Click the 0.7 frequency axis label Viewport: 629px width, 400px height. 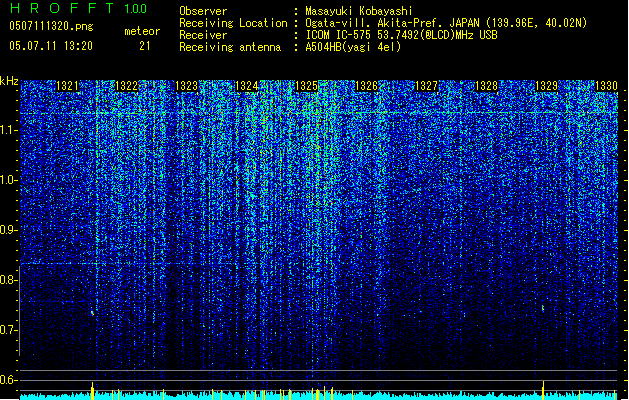tap(8, 330)
